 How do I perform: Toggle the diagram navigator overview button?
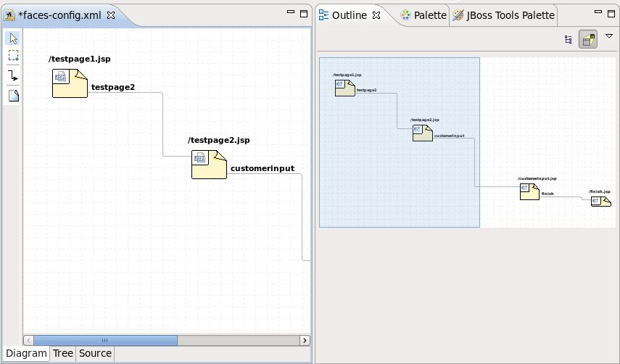coord(588,39)
